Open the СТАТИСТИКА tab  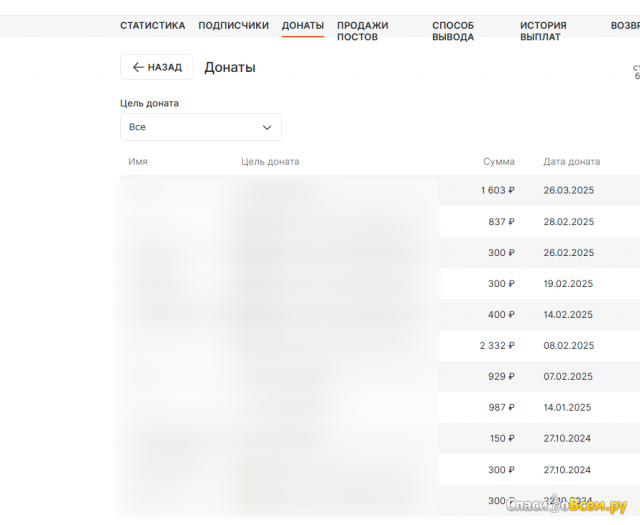(x=152, y=26)
